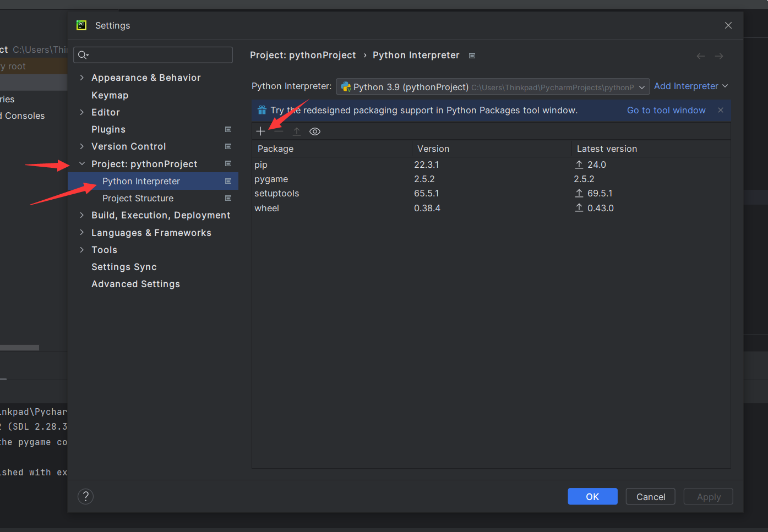
Task: Click the Apply button
Action: pos(709,497)
